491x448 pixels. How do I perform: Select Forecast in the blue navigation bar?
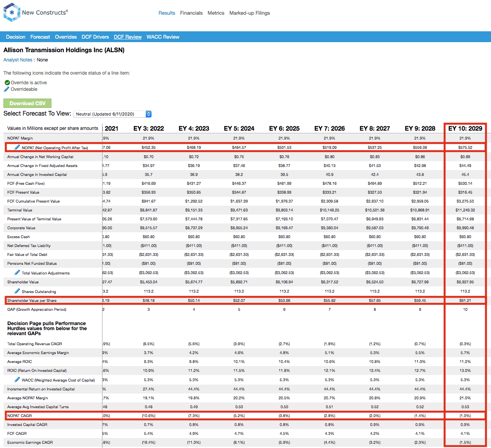click(x=40, y=37)
